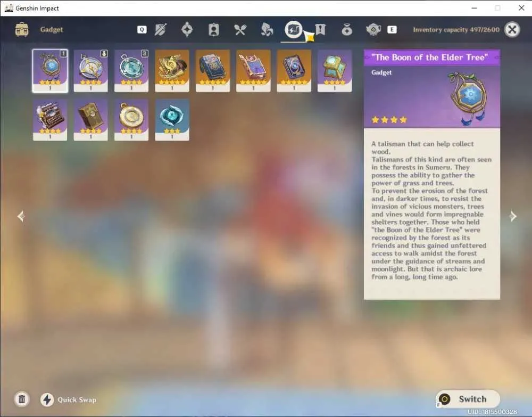Open the Furnishings teapot tab
Image resolution: width=532 pixels, height=417 pixels.
pos(373,30)
